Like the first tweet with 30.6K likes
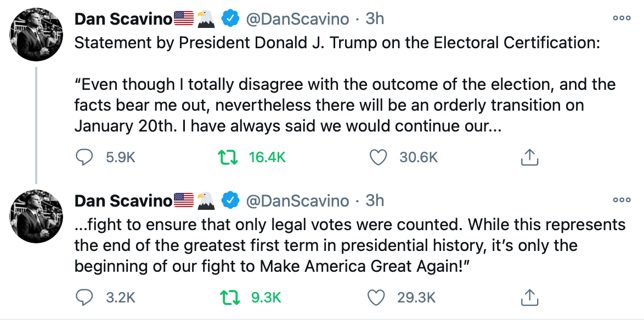644x320 pixels. click(377, 158)
